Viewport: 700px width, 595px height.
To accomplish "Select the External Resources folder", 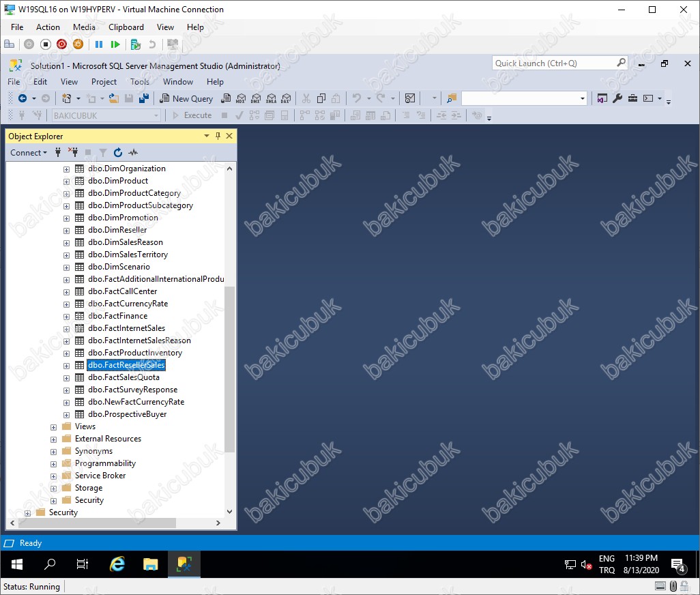I will point(108,439).
